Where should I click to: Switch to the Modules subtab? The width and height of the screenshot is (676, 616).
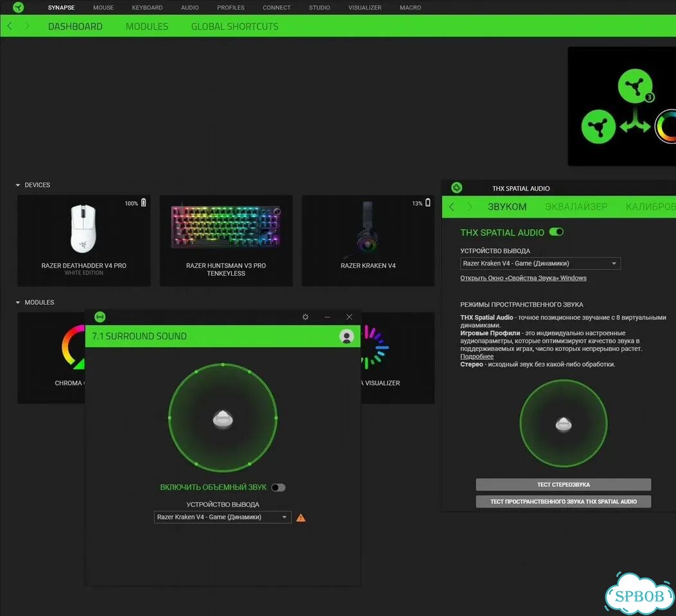coord(147,26)
